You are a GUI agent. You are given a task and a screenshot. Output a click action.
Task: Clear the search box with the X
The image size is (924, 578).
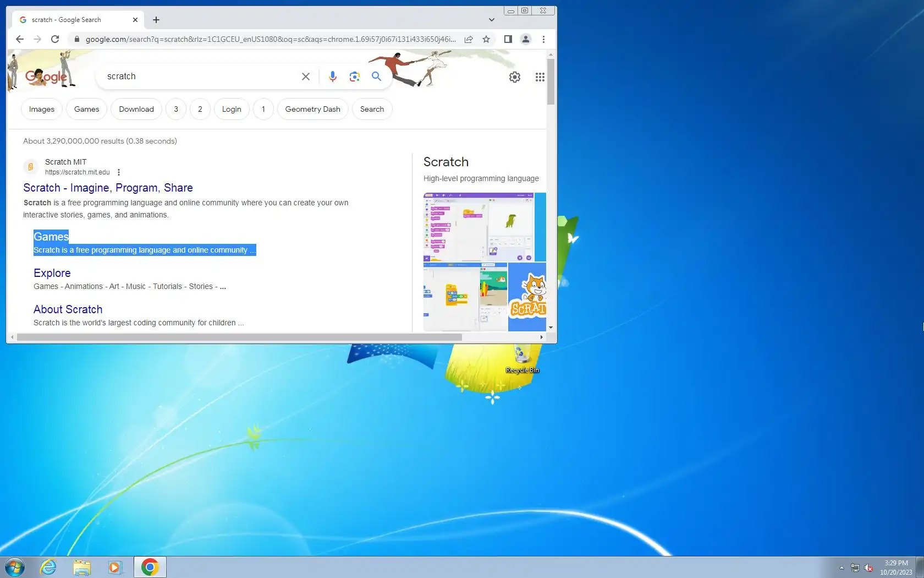point(306,77)
